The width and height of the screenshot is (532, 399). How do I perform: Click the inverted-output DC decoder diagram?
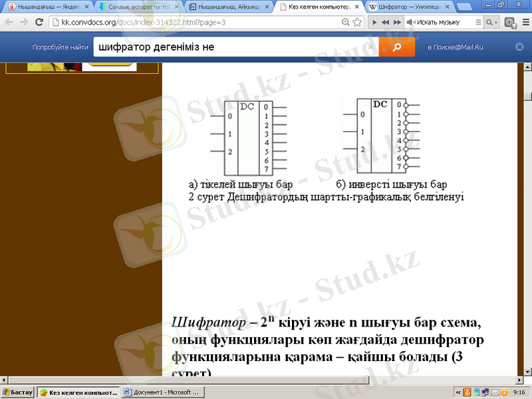point(382,136)
